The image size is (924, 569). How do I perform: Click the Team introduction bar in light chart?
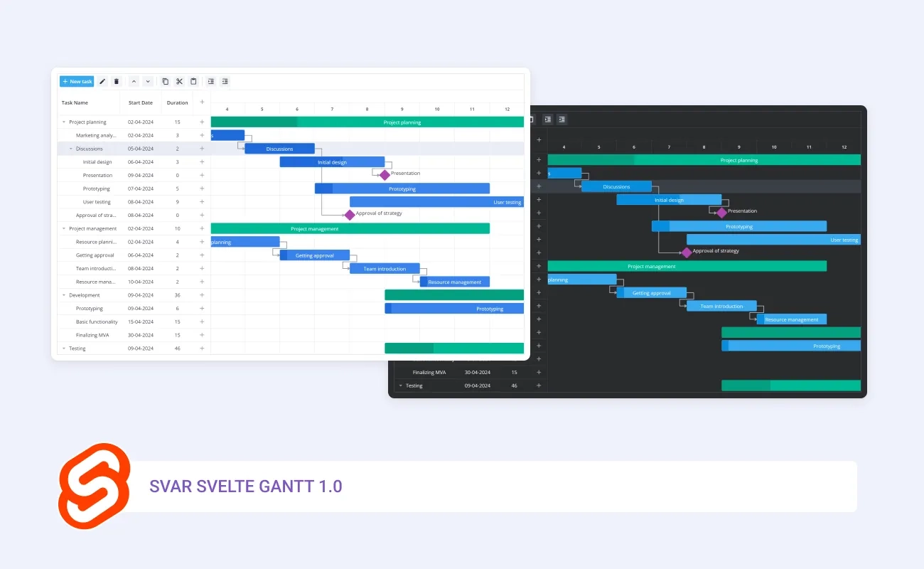pos(385,269)
